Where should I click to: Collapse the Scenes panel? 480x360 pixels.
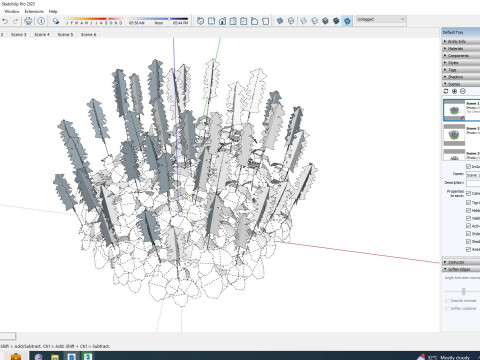pyautogui.click(x=461, y=84)
